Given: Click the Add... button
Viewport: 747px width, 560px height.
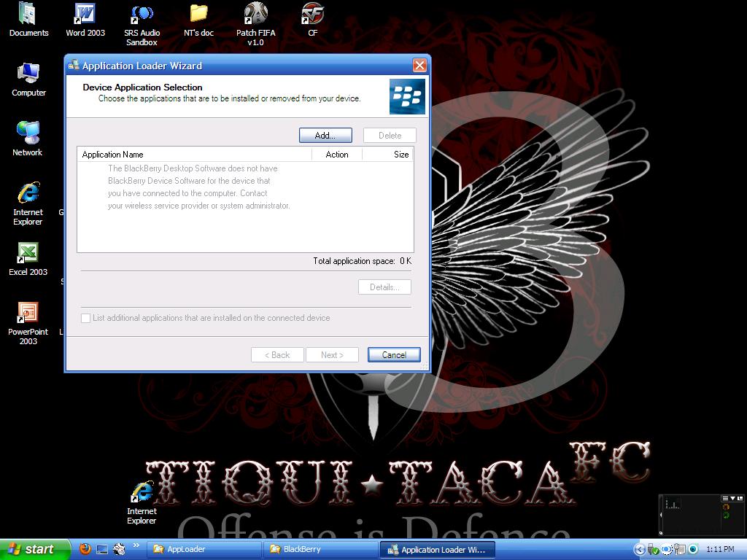Looking at the screenshot, I should pyautogui.click(x=325, y=136).
